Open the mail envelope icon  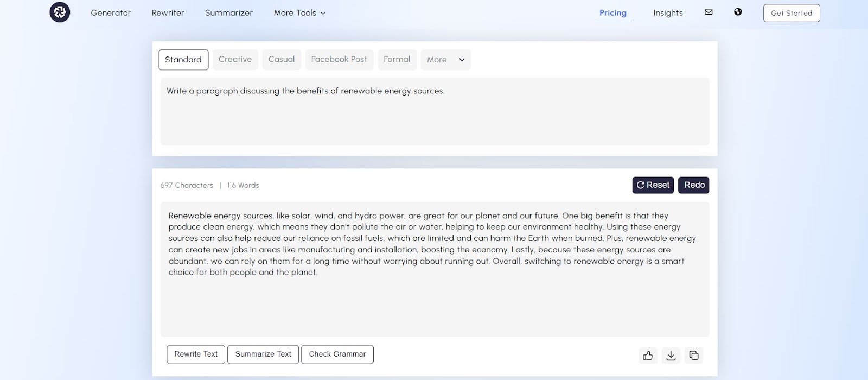pos(709,12)
